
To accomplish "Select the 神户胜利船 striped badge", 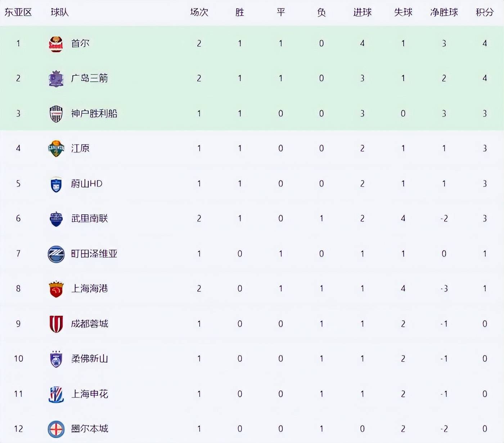I will pyautogui.click(x=56, y=114).
